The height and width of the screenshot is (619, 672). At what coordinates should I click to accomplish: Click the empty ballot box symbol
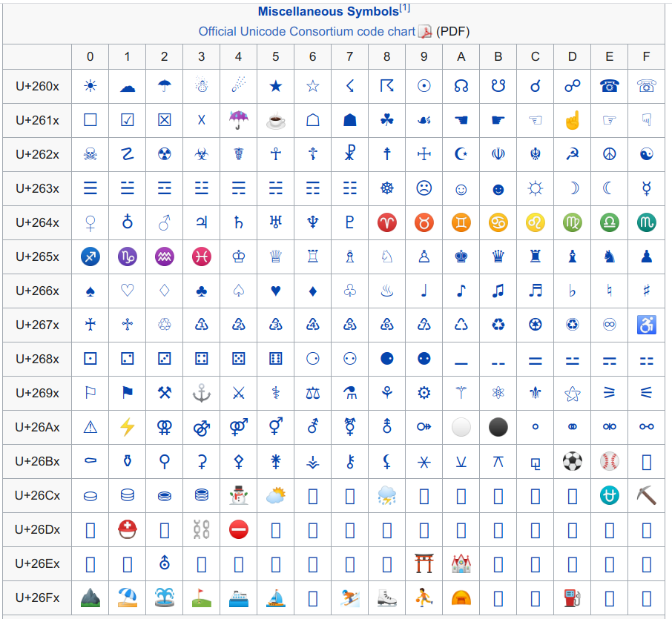tap(90, 120)
